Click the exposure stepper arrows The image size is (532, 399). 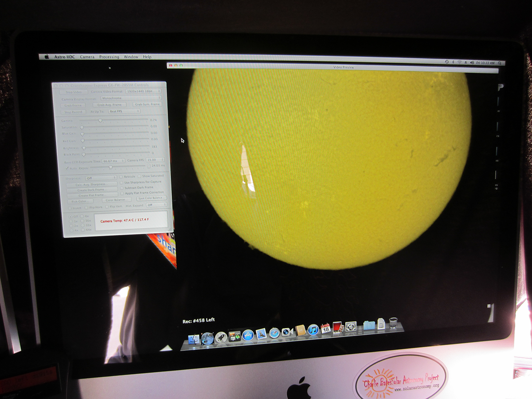[149, 166]
